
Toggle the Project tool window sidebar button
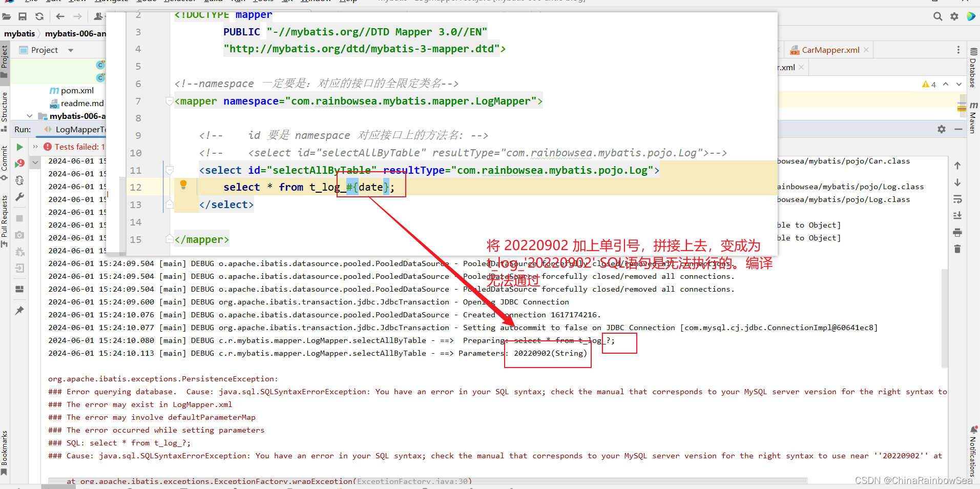coord(5,60)
